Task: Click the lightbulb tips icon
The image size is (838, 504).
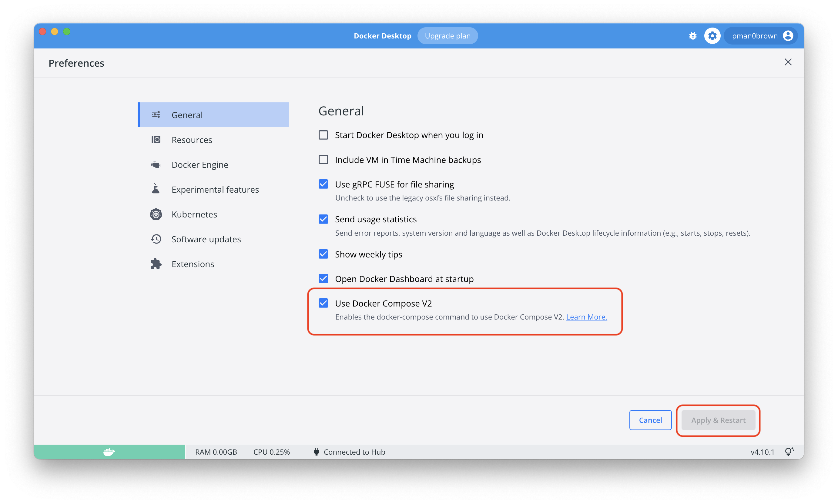Action: click(789, 451)
